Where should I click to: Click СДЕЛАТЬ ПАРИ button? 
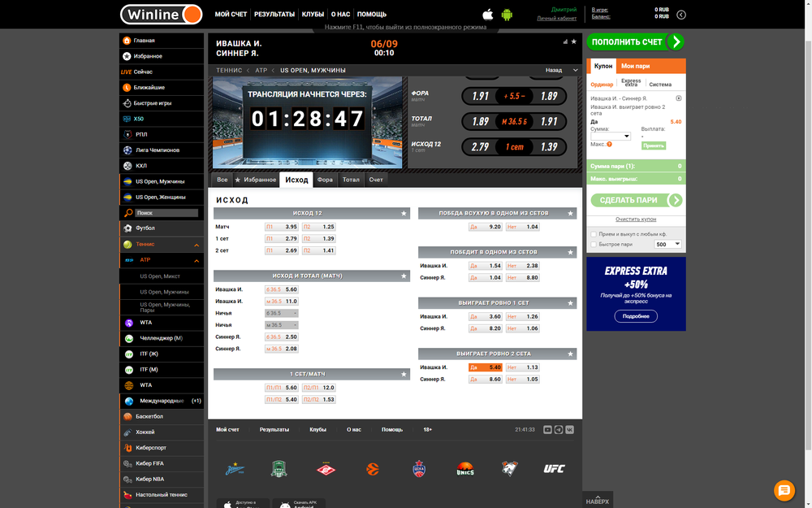636,201
